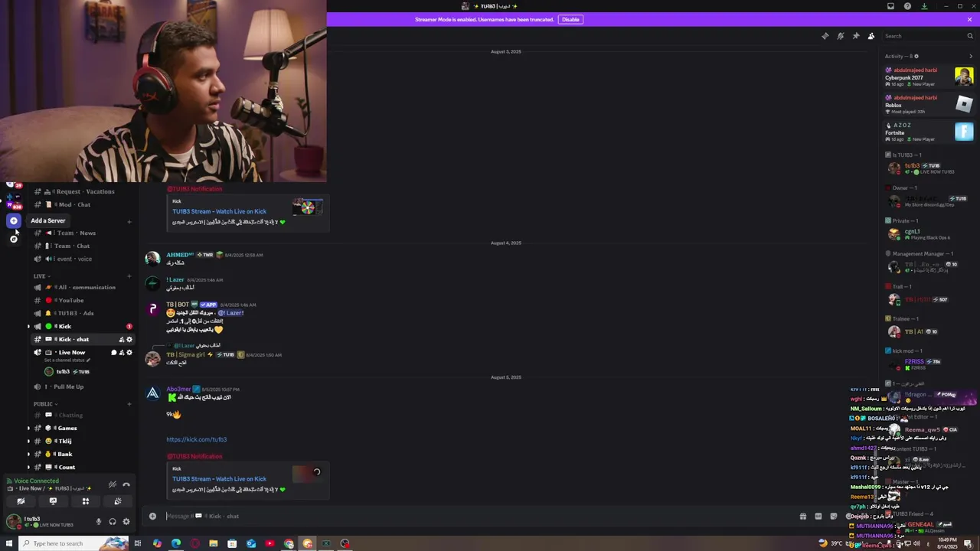This screenshot has width=980, height=551.
Task: Join the Pull Me Up voice channel
Action: (82, 386)
